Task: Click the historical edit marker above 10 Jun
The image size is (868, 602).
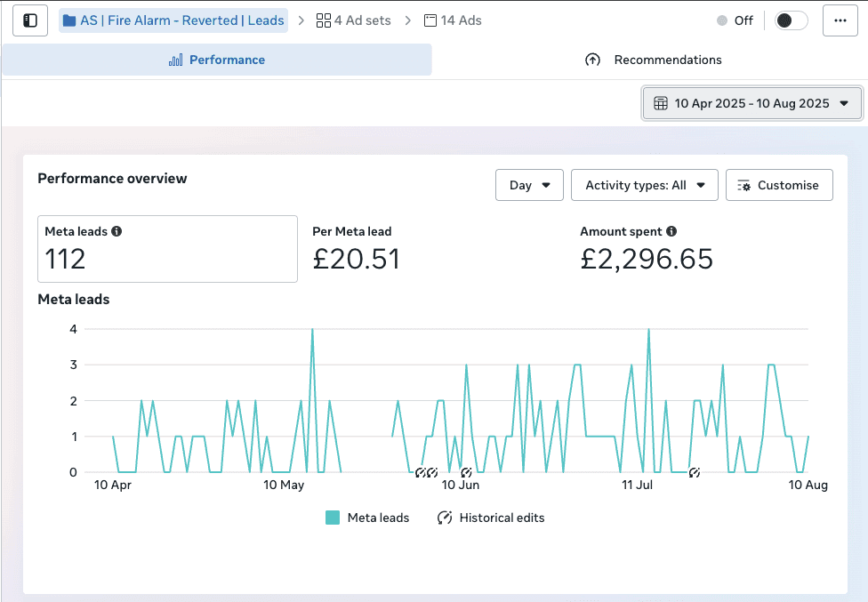Action: click(466, 472)
